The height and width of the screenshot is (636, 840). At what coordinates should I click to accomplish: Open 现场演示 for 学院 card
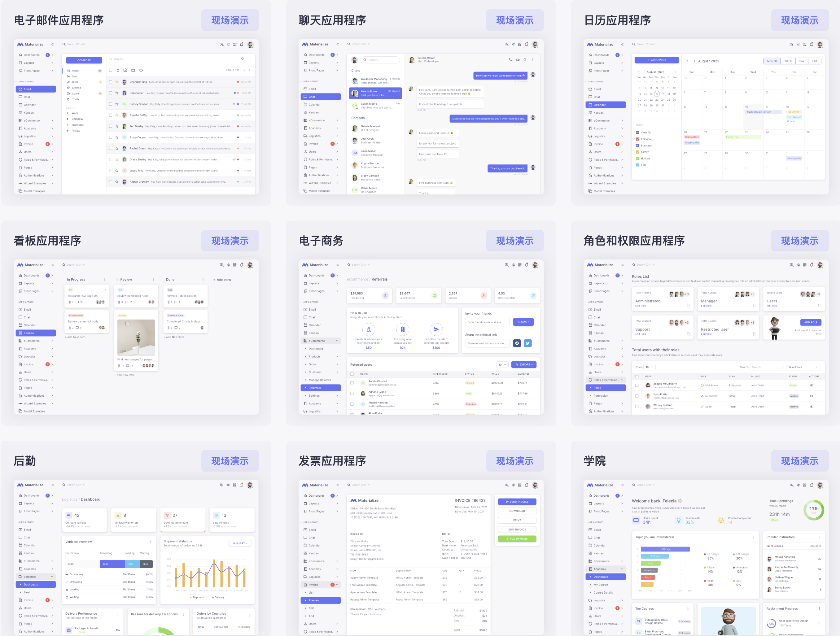point(799,460)
